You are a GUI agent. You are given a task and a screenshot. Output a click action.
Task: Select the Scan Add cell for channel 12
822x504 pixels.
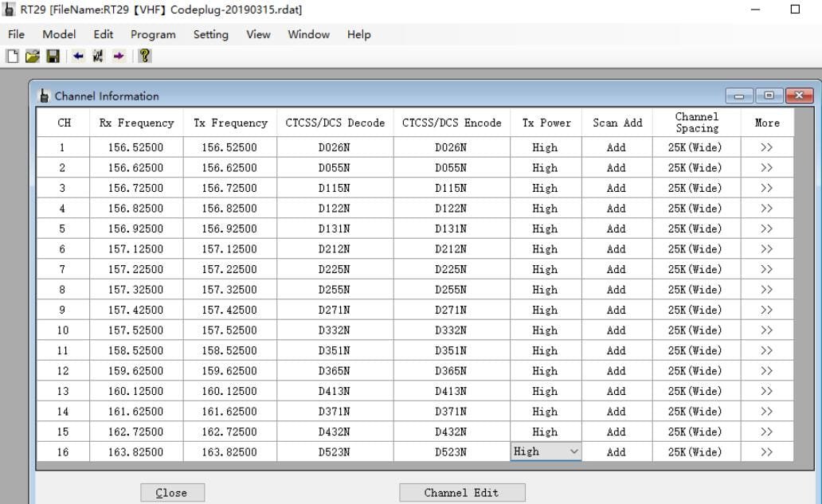pyautogui.click(x=617, y=370)
